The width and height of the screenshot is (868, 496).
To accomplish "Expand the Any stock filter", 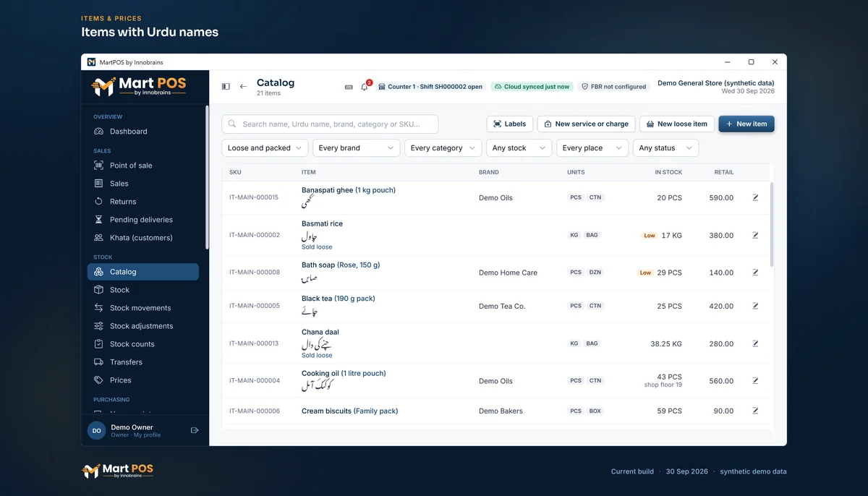I will [x=519, y=147].
